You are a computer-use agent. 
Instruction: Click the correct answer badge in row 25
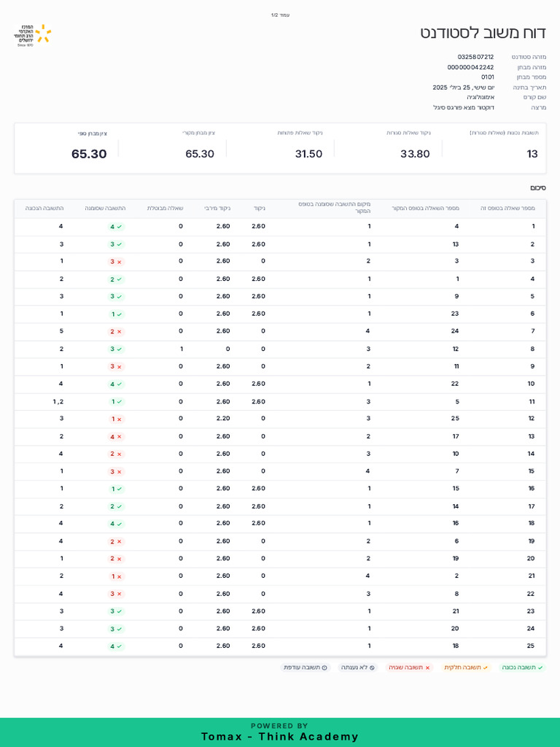coord(116,646)
